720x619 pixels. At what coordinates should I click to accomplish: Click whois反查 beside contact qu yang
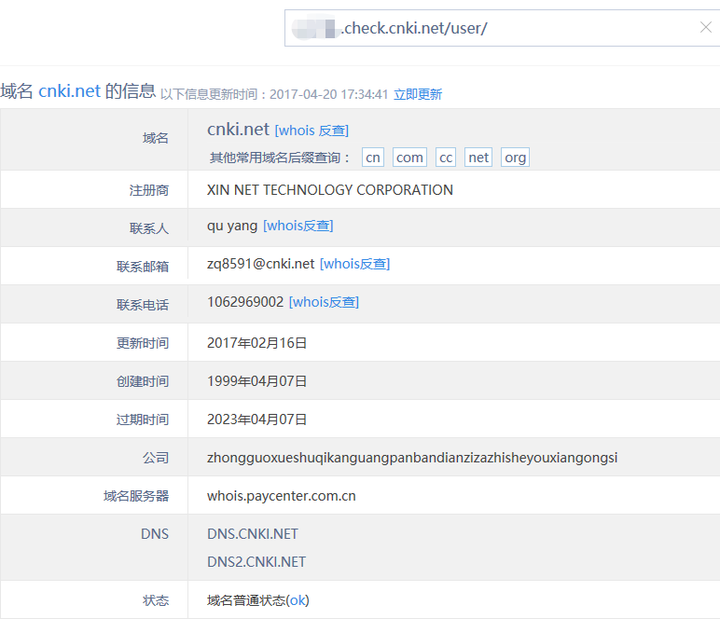[x=298, y=226]
